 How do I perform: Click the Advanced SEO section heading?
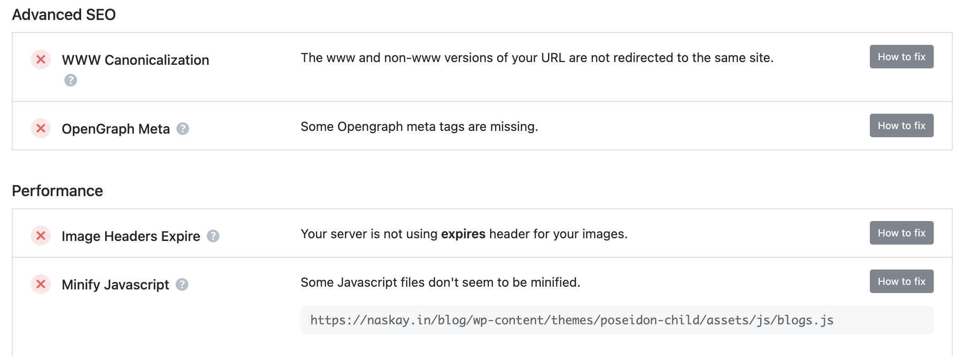pos(64,14)
